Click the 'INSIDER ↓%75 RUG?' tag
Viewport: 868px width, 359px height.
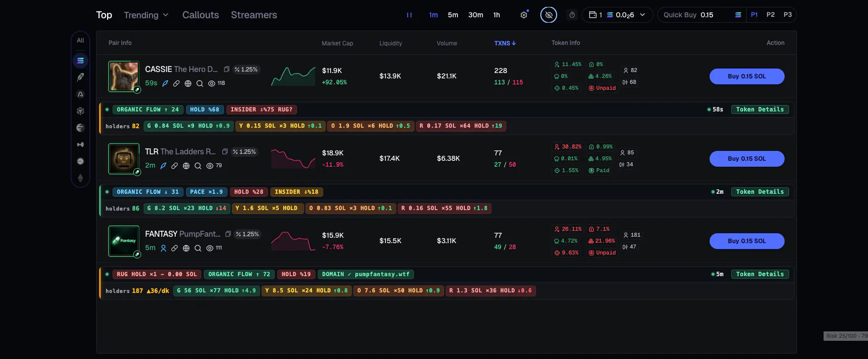coord(262,109)
